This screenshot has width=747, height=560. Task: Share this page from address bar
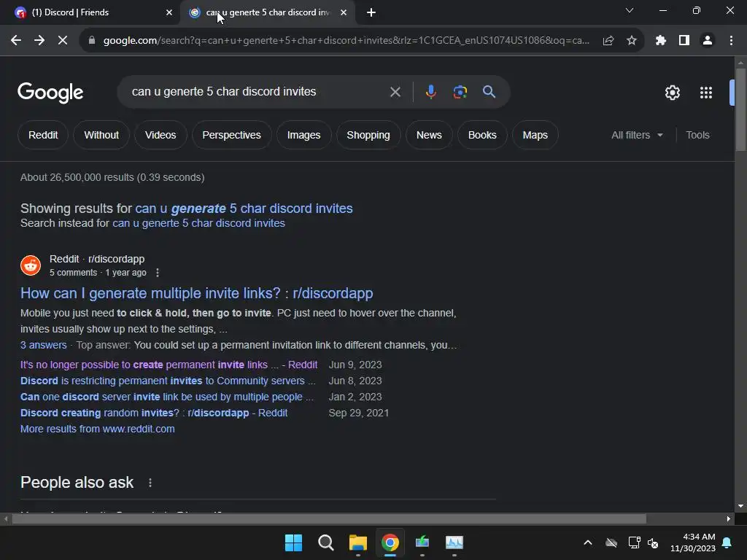[608, 41]
